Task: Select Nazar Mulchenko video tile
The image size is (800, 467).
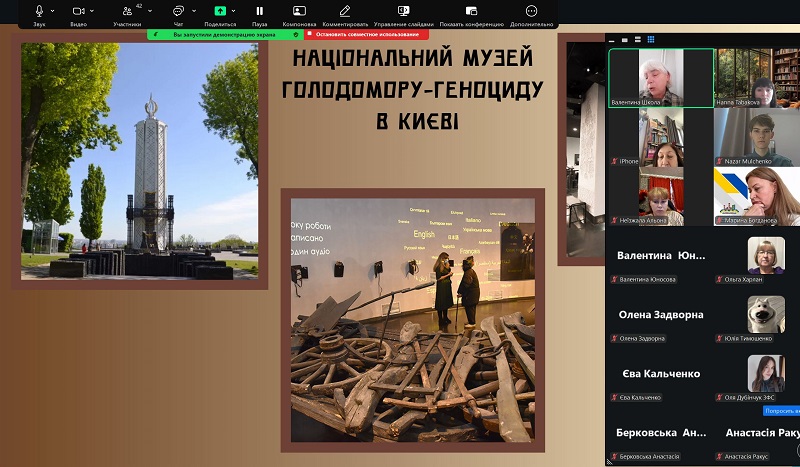Action: 757,137
